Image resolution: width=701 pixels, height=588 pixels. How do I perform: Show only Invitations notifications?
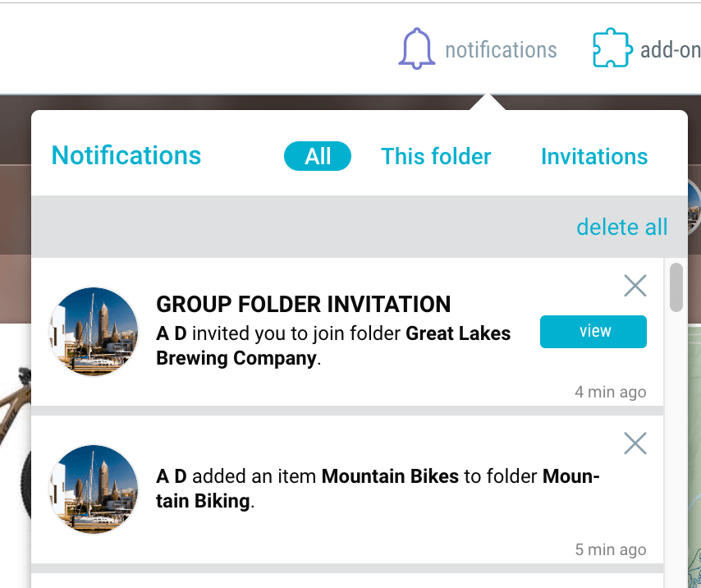[593, 156]
